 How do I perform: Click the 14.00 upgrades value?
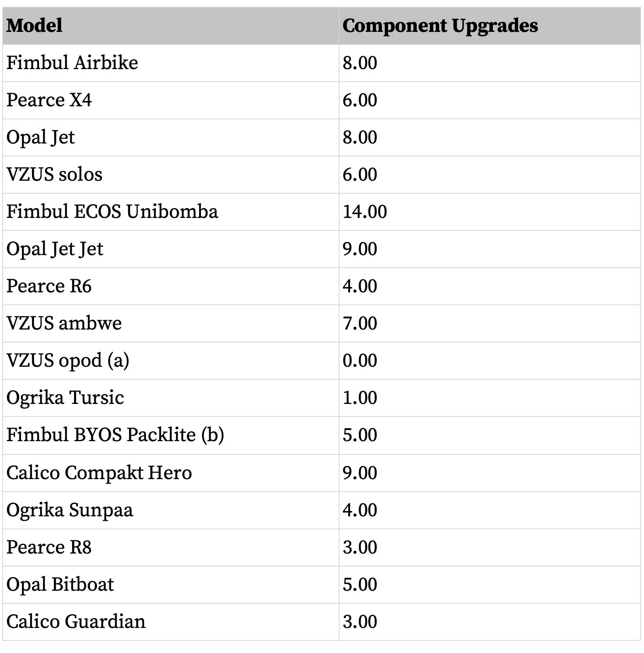coord(365,211)
